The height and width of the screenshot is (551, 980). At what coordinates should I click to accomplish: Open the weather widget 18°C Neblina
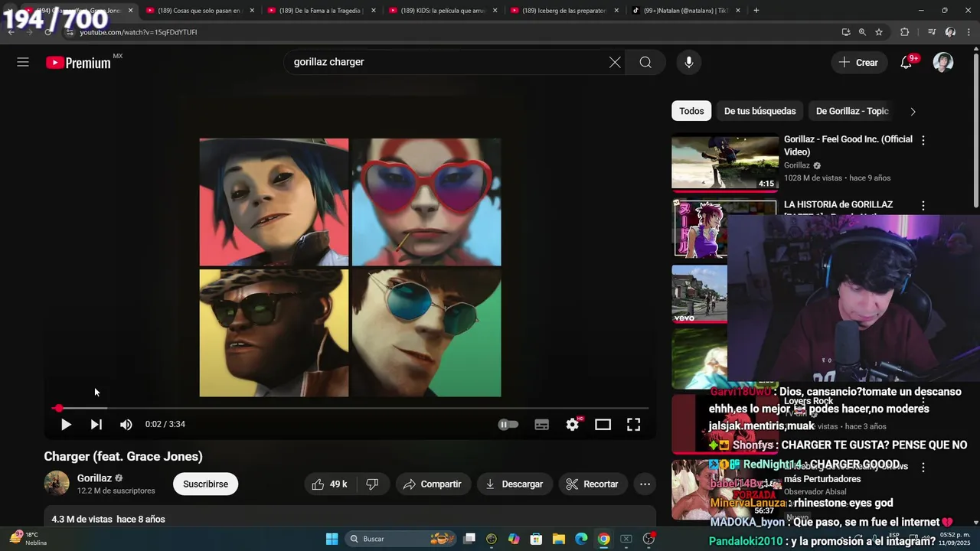click(29, 539)
